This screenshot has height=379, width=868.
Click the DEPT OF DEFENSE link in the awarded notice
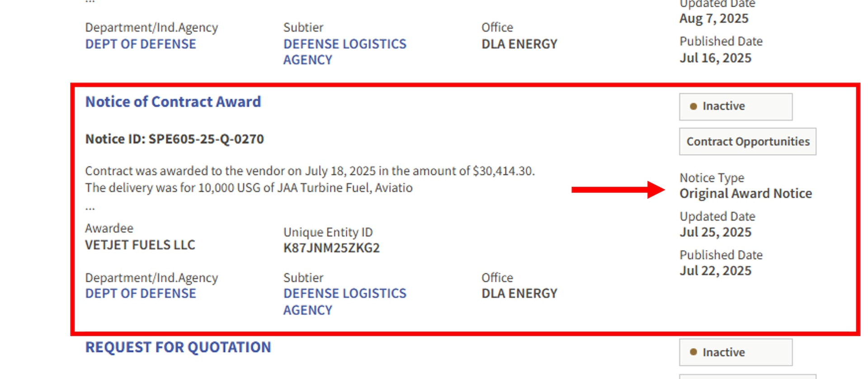tap(140, 293)
